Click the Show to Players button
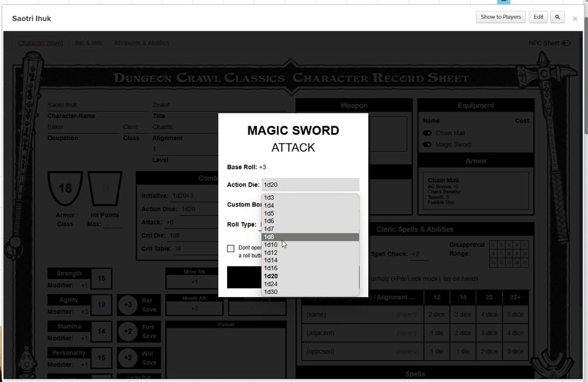588x382 pixels. [x=501, y=17]
